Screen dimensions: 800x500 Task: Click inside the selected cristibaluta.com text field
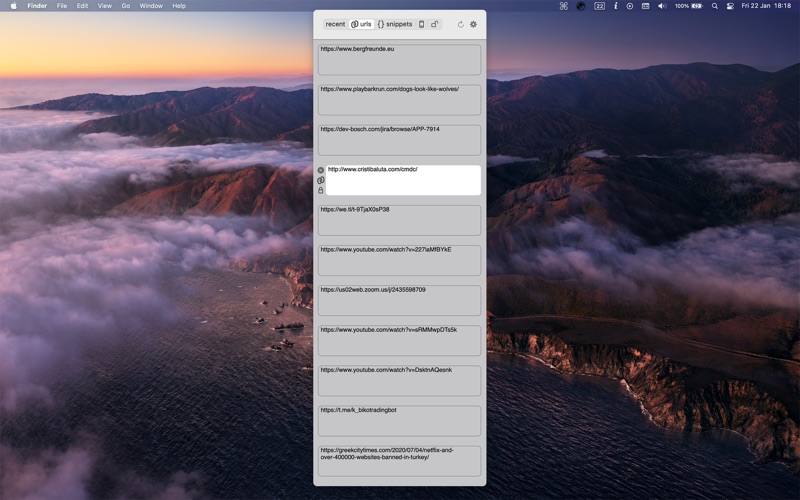click(x=403, y=180)
